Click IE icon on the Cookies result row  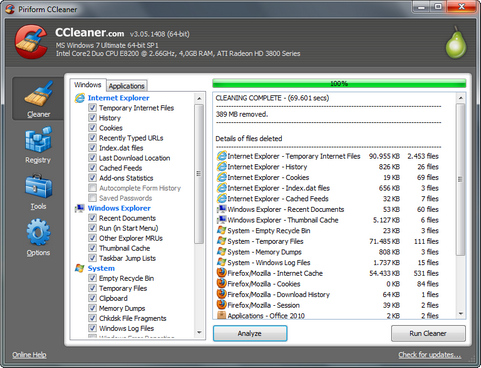(221, 177)
